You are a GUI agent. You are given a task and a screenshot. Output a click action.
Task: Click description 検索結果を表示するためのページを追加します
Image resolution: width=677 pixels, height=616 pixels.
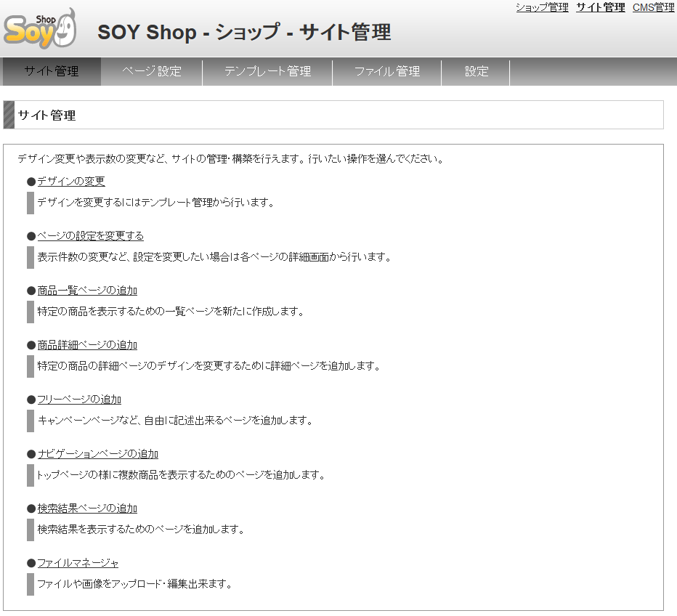pyautogui.click(x=141, y=530)
